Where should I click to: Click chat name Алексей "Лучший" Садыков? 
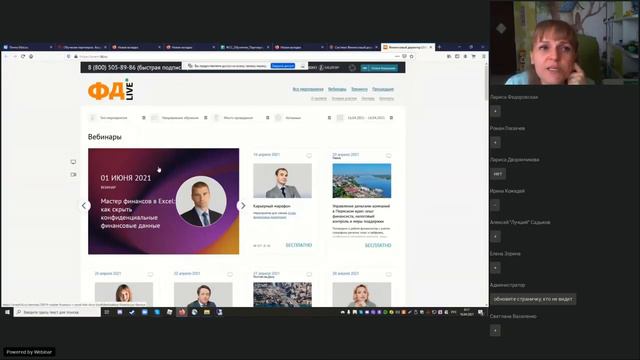tap(520, 222)
